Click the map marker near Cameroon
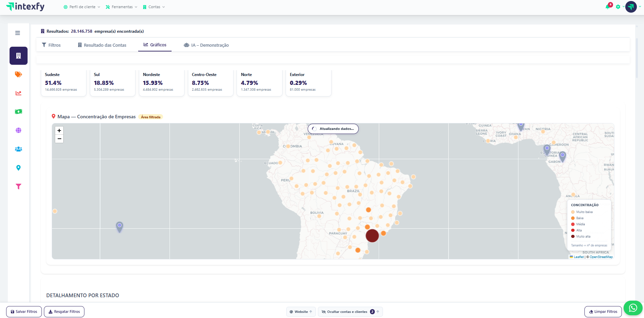This screenshot has width=644, height=318. coord(547,150)
